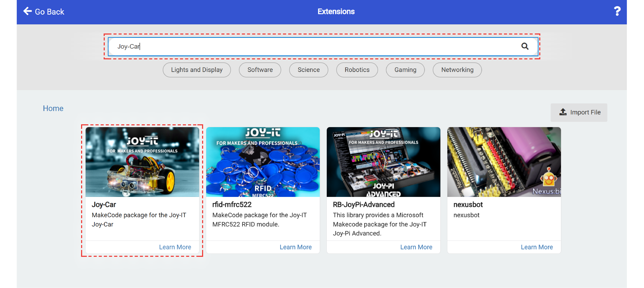Click the magnifier search icon
Image resolution: width=644 pixels, height=288 pixels.
tap(525, 46)
